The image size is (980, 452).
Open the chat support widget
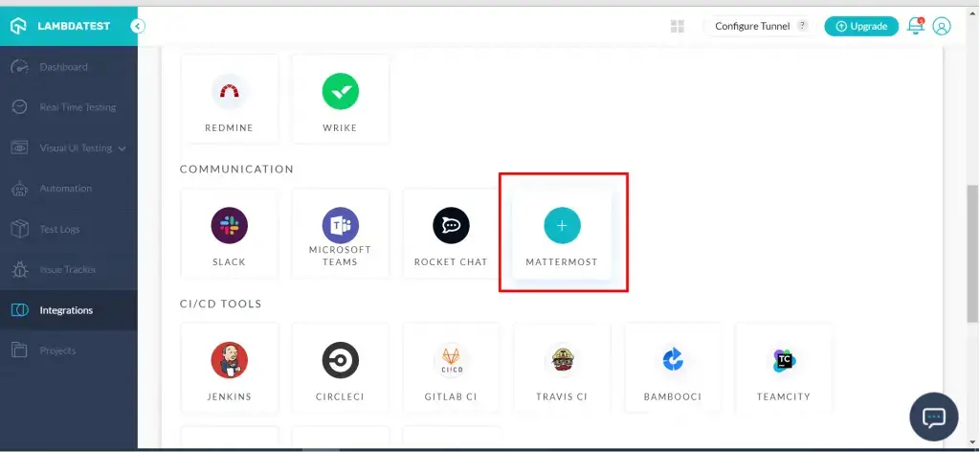933,418
